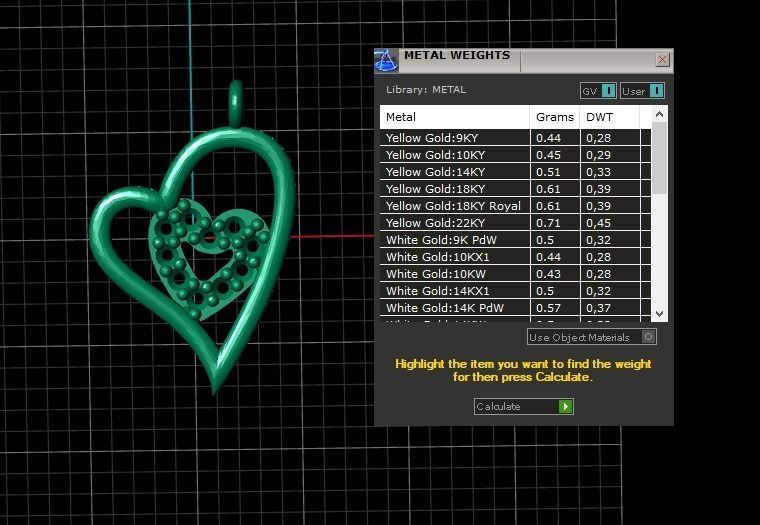Image resolution: width=760 pixels, height=525 pixels.
Task: Click the DWT column header
Action: tap(609, 117)
